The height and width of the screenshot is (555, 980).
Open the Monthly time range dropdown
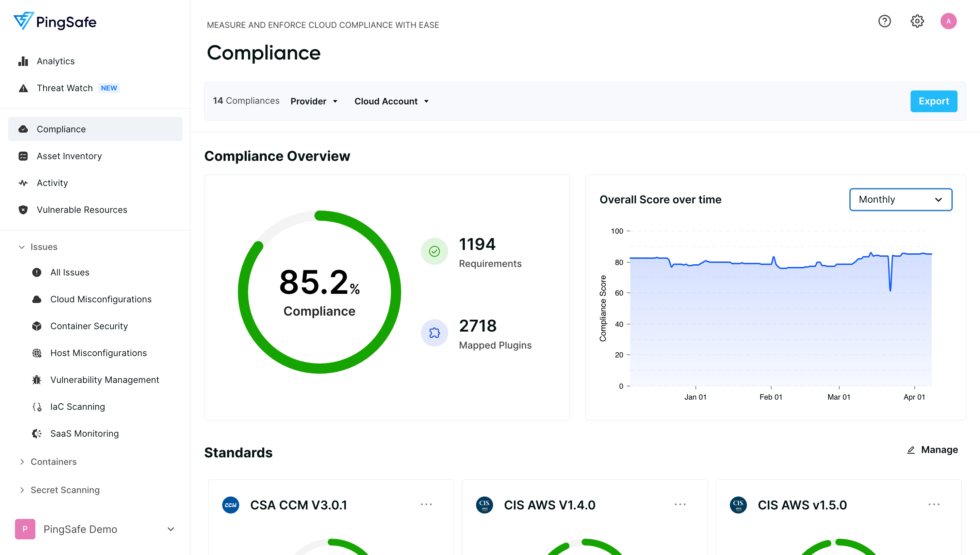tap(900, 199)
